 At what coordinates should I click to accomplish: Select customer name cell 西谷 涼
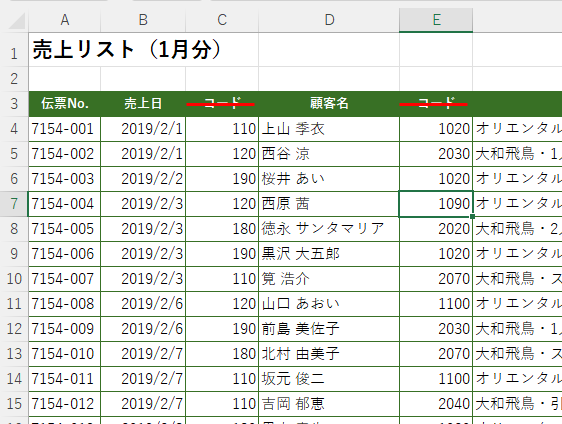329,154
